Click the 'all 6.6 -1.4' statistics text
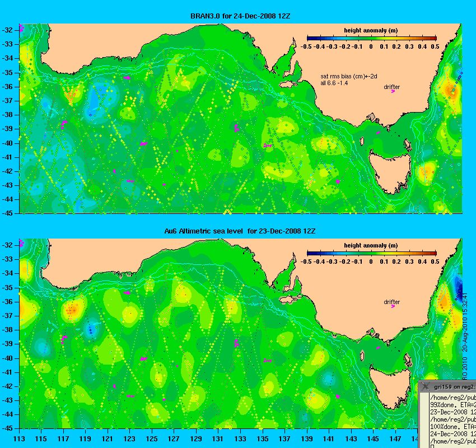The width and height of the screenshot is (476, 448). [x=334, y=83]
